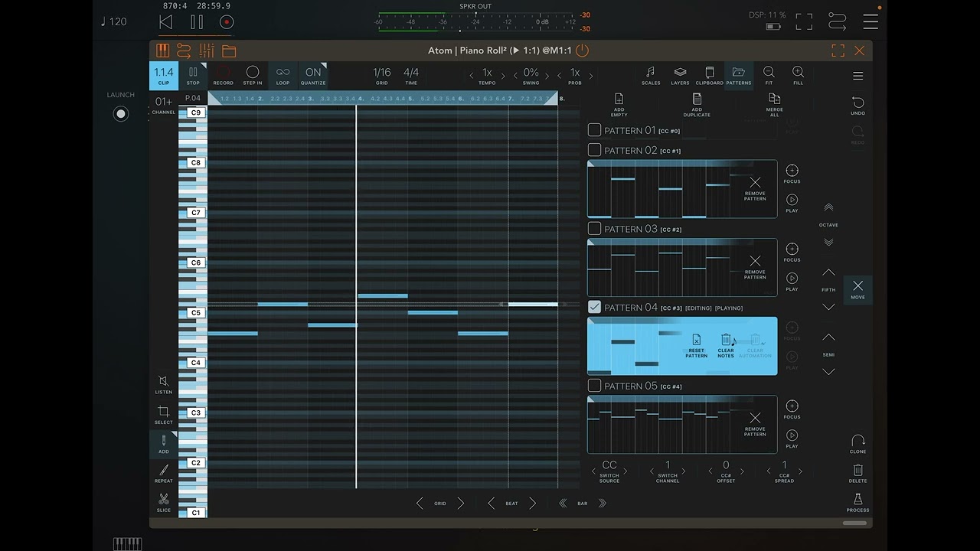Screen dimensions: 980x551
Task: Add an empty pattern
Action: point(619,105)
